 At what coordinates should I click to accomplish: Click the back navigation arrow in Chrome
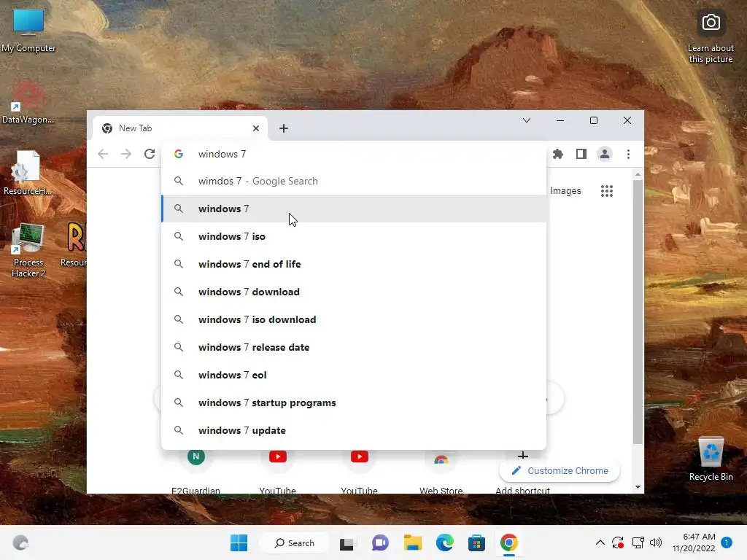[x=103, y=154]
